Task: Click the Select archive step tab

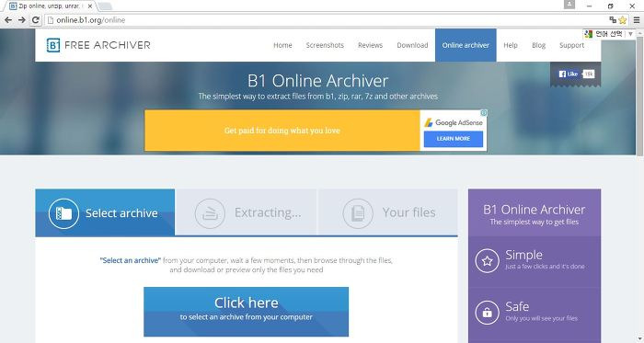Action: click(x=105, y=213)
